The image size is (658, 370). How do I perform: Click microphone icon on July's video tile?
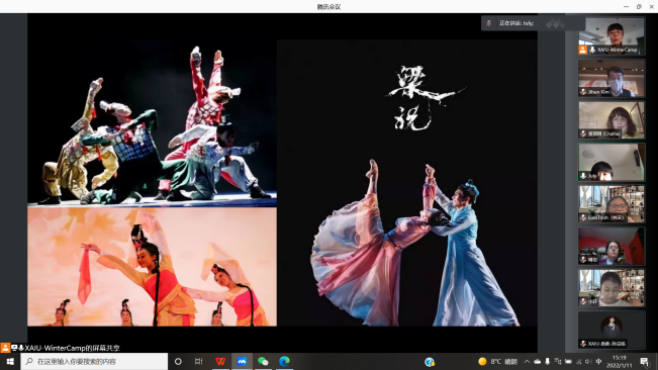[x=583, y=176]
